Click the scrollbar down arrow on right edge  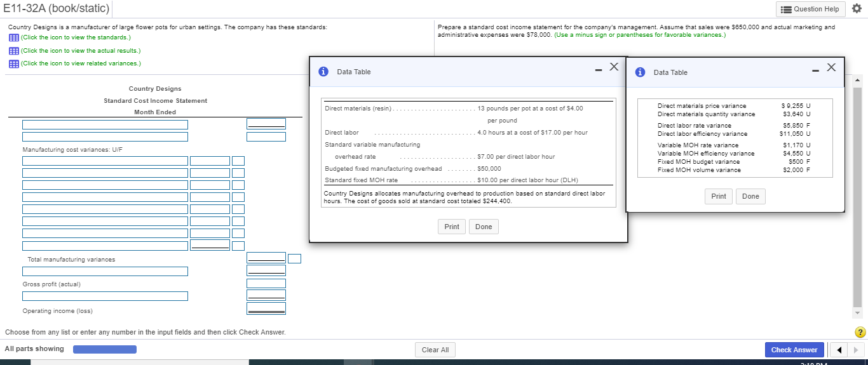[x=857, y=313]
